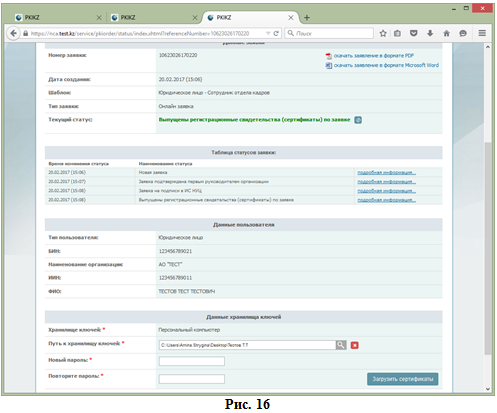Click BIN value 123456789021

click(175, 251)
